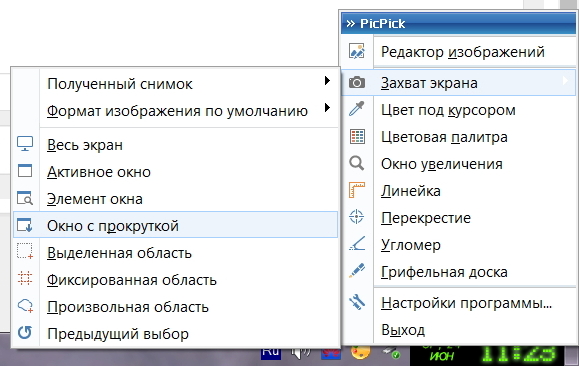Click the repeat last capture icon

(x=25, y=332)
